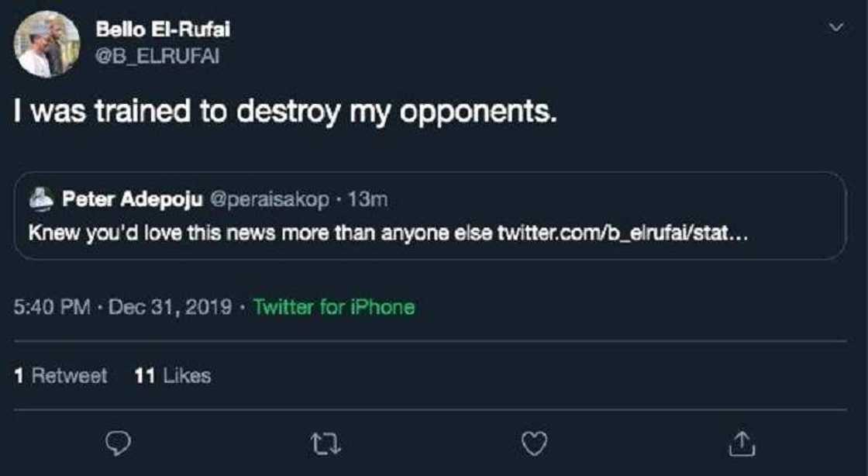Image resolution: width=868 pixels, height=476 pixels.
Task: Open the share tweet icon
Action: (x=742, y=443)
